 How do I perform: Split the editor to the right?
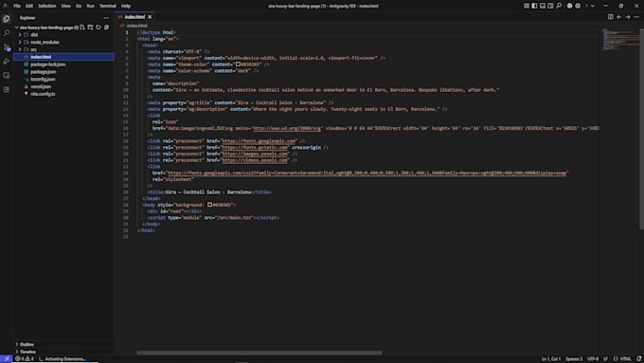(x=610, y=17)
